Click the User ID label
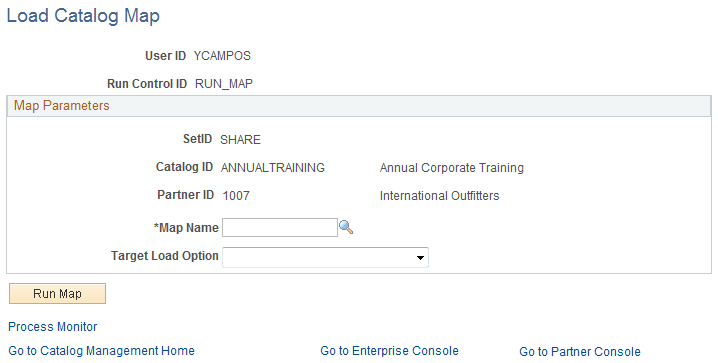The image size is (718, 363). [165, 56]
